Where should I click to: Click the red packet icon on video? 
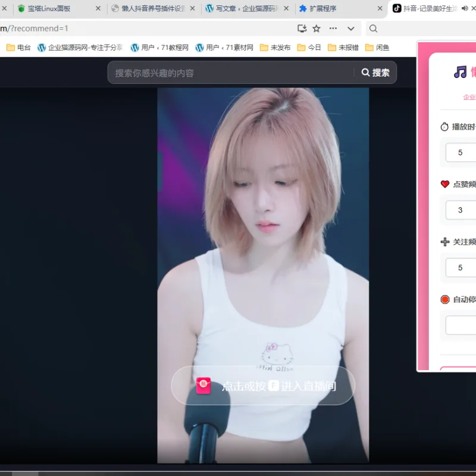(x=203, y=386)
